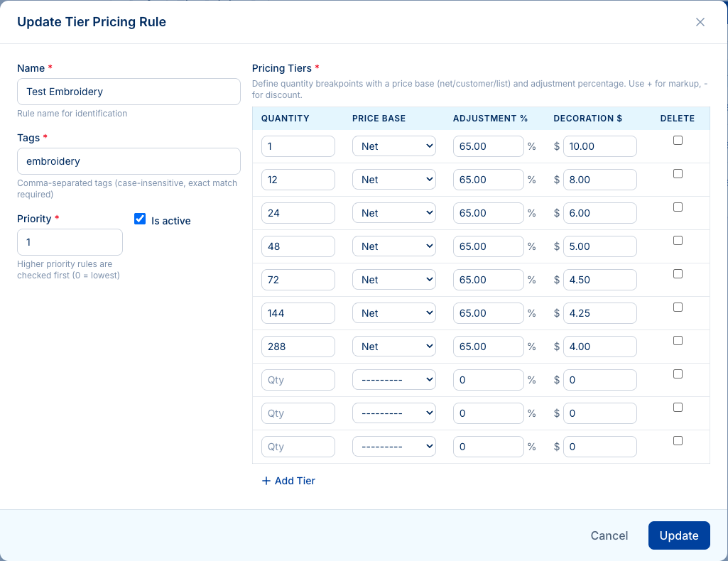Check Delete for the quantity 1 tier
Screen dimensions: 728x561
pos(678,140)
